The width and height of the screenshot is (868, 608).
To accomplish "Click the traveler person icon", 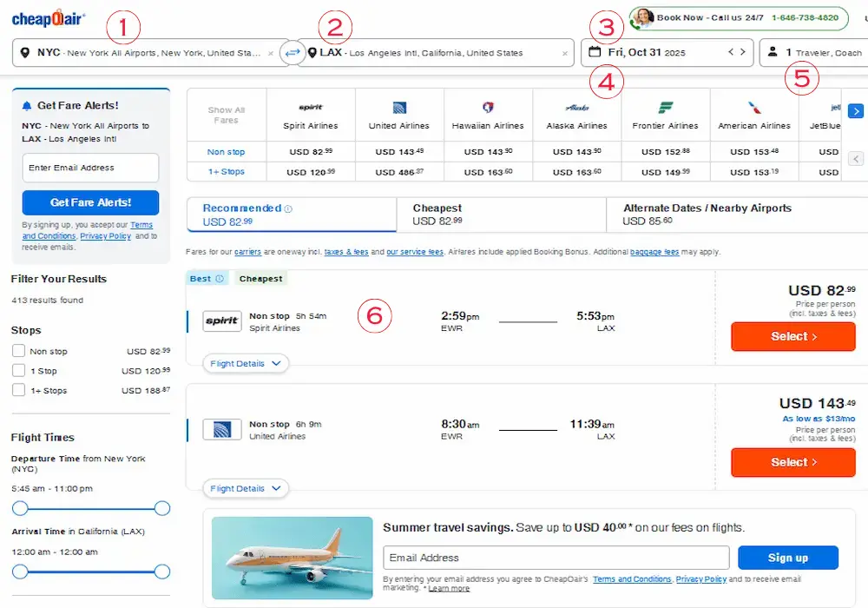I will [x=773, y=52].
